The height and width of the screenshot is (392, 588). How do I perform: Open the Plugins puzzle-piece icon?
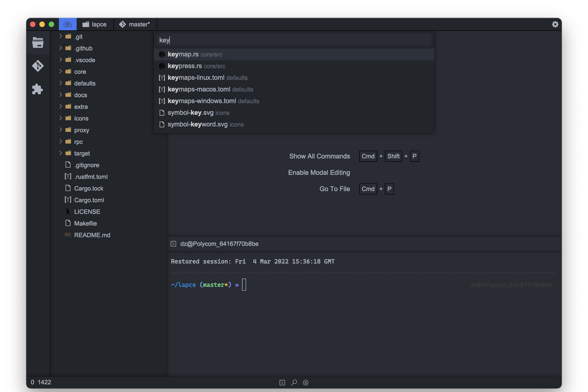coord(38,89)
